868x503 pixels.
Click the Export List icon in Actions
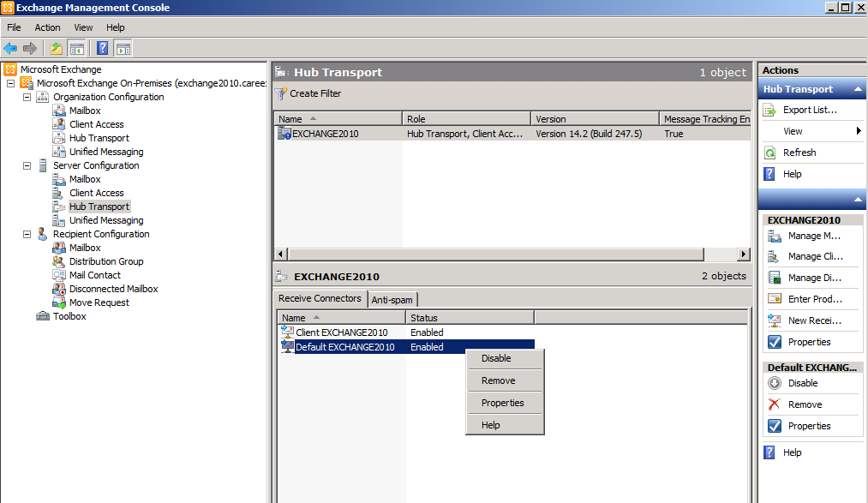tap(770, 111)
